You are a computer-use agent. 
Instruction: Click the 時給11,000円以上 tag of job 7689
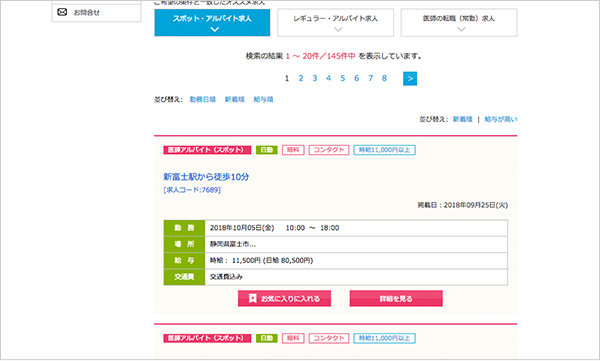coord(384,150)
